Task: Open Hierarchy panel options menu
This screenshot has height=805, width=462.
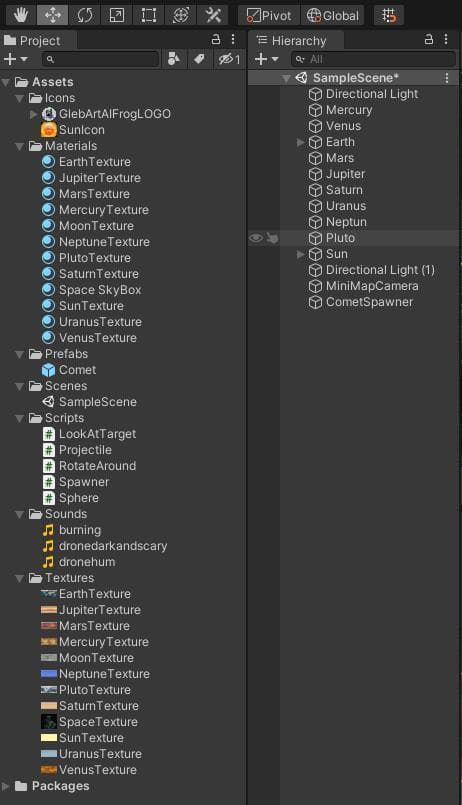Action: tap(446, 40)
